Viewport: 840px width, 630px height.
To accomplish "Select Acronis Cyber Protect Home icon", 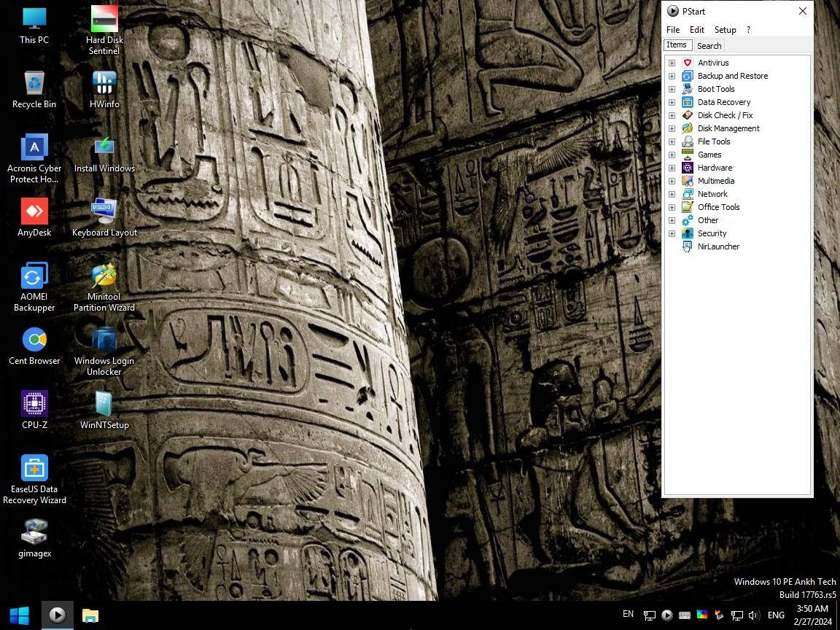I will click(x=34, y=159).
